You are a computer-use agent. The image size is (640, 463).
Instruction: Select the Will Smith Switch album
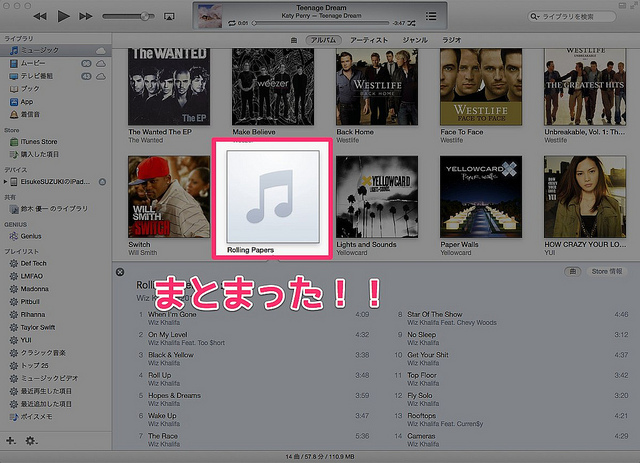pyautogui.click(x=169, y=196)
